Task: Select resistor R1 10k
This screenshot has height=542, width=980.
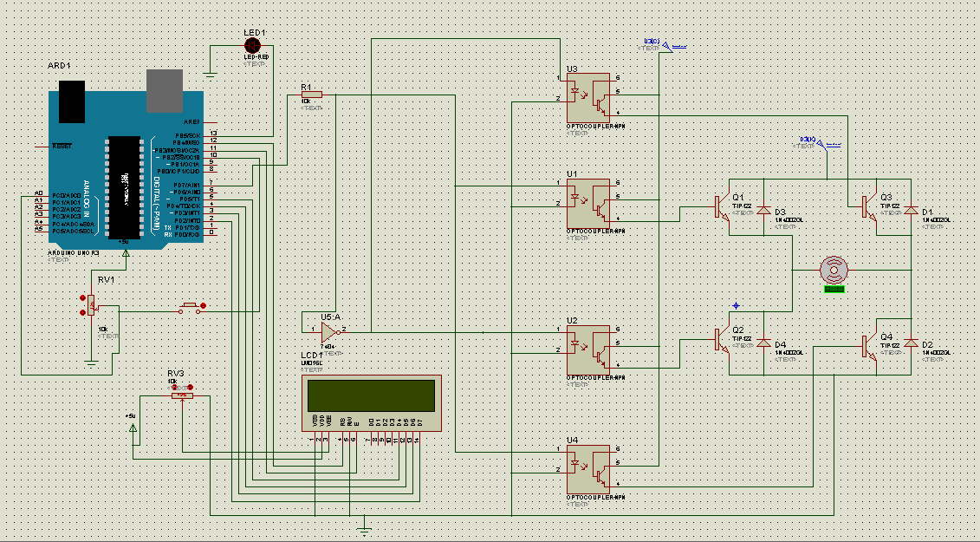Action: [x=311, y=95]
